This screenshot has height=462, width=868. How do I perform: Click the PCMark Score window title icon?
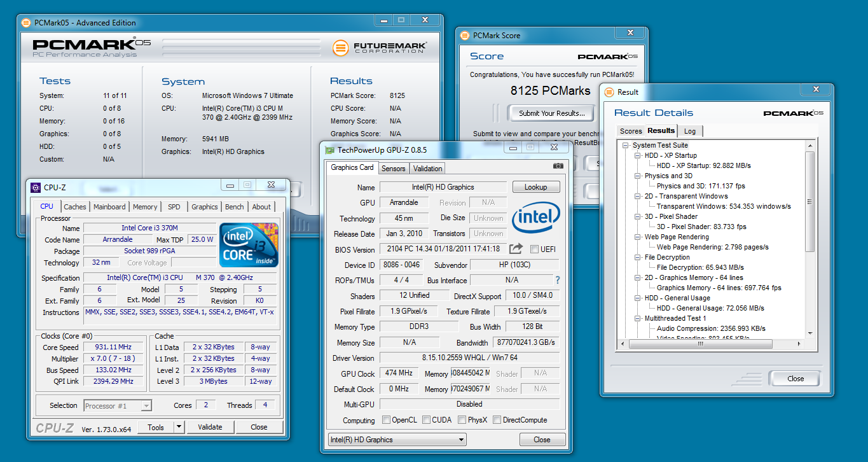[x=465, y=36]
